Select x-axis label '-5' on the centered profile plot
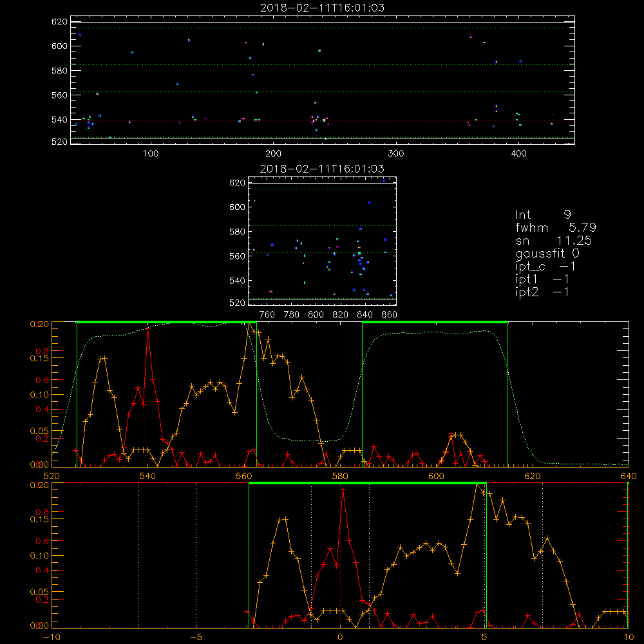Image resolution: width=644 pixels, height=644 pixels. 196,637
